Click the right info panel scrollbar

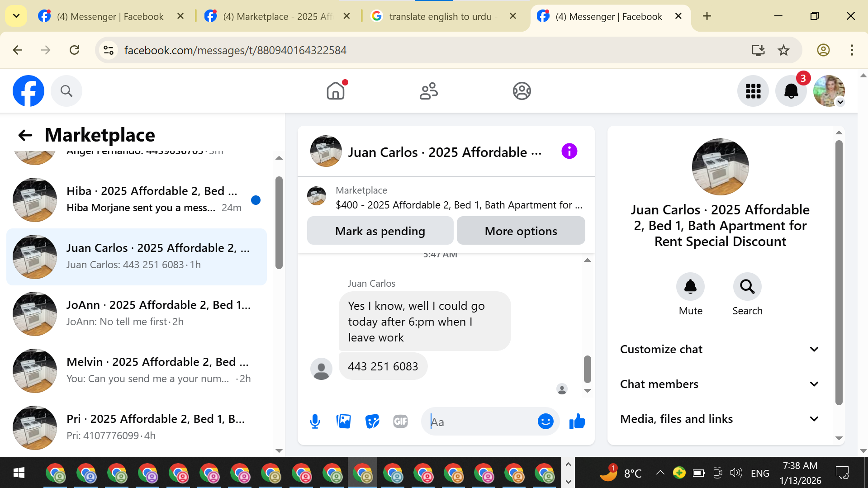tap(839, 272)
